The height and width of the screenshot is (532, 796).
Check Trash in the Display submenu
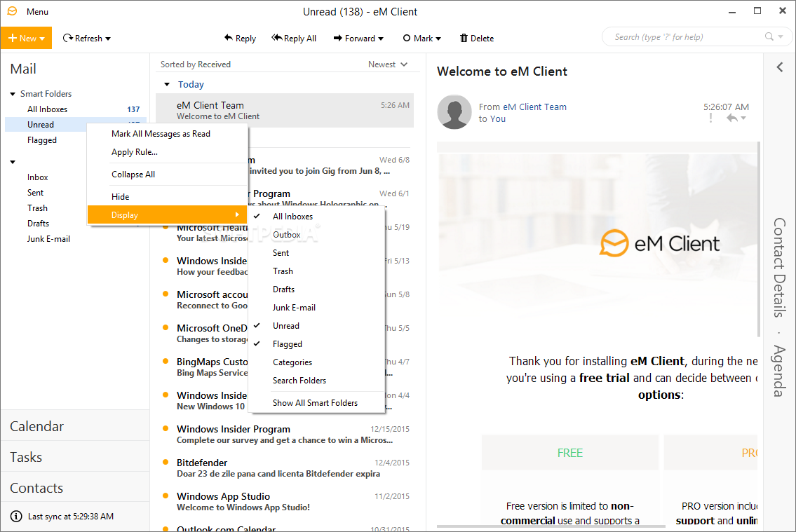click(317, 271)
